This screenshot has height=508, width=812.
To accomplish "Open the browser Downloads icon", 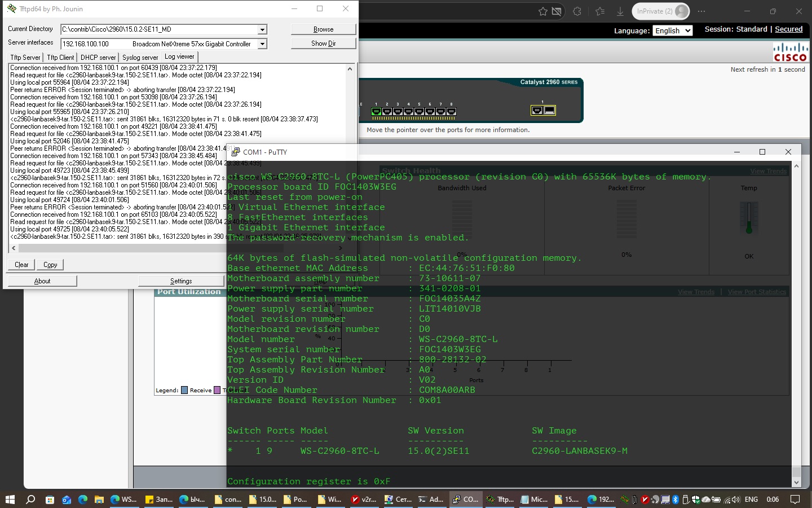I will (620, 11).
